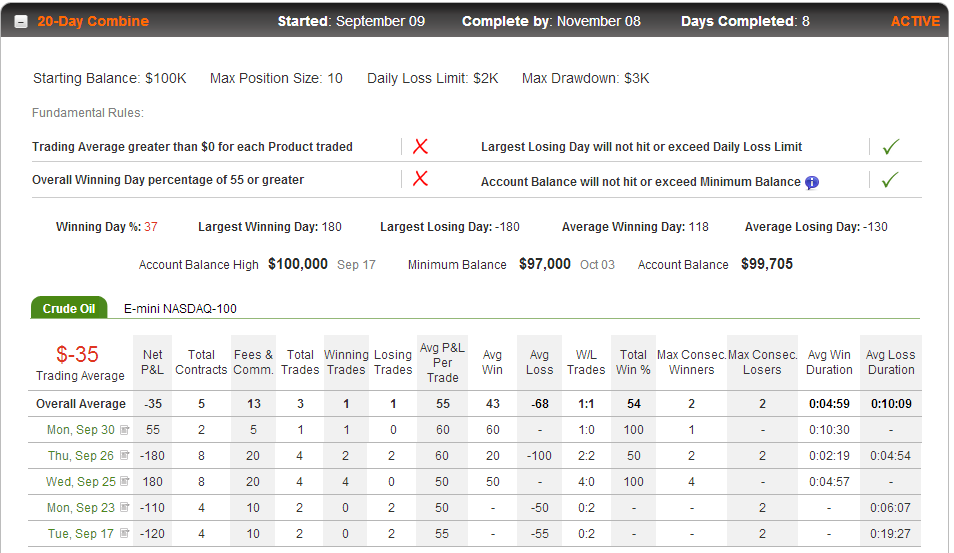The image size is (954, 553).
Task: Collapse the 20-Day Combine panel
Action: 21,22
